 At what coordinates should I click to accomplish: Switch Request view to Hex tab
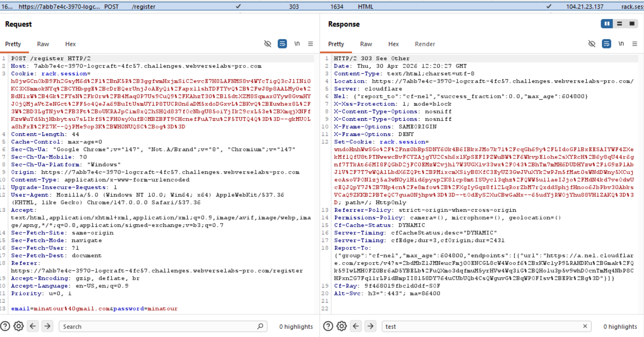[70, 44]
